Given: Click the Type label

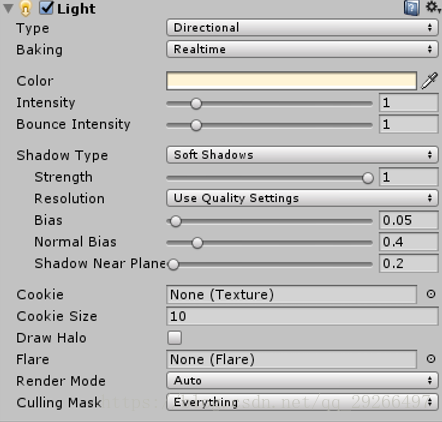Looking at the screenshot, I should click(x=33, y=29).
